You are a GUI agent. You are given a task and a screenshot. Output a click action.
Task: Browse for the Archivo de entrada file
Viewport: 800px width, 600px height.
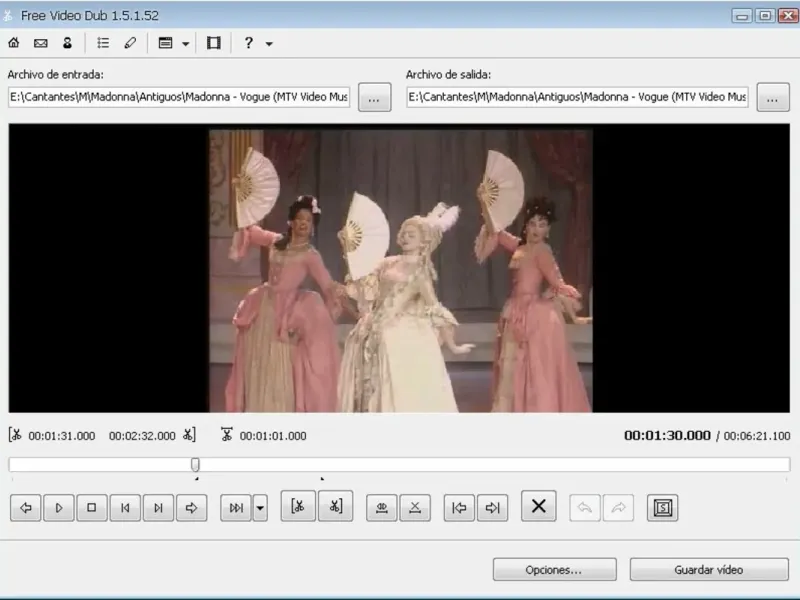coord(374,97)
